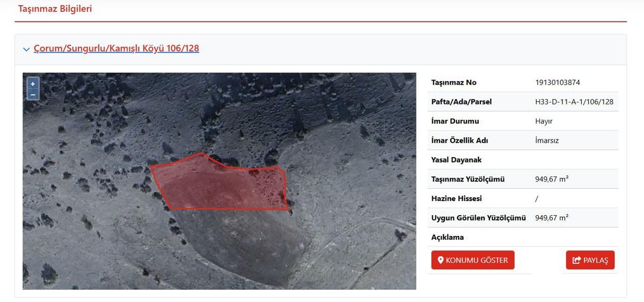Viewport: 644px width, 302px height.
Task: Click the location pin icon on KONUMU GÖSTER
Action: [x=441, y=260]
